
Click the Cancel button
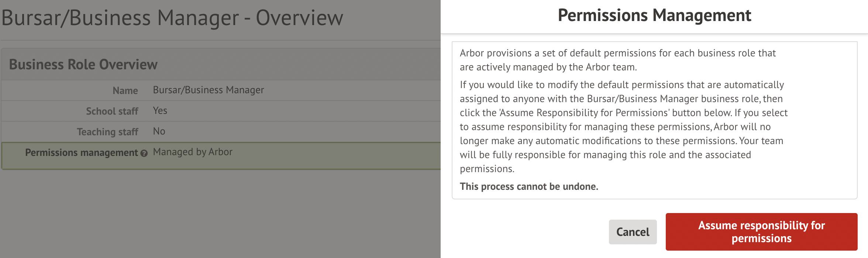[x=633, y=232]
